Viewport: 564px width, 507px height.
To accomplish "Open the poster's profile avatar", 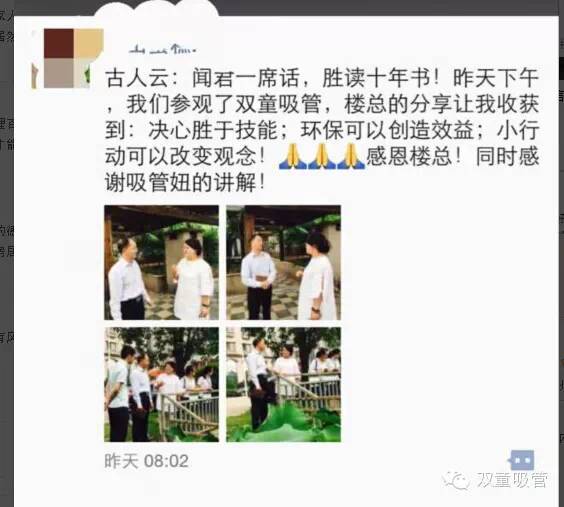I will pyautogui.click(x=67, y=59).
